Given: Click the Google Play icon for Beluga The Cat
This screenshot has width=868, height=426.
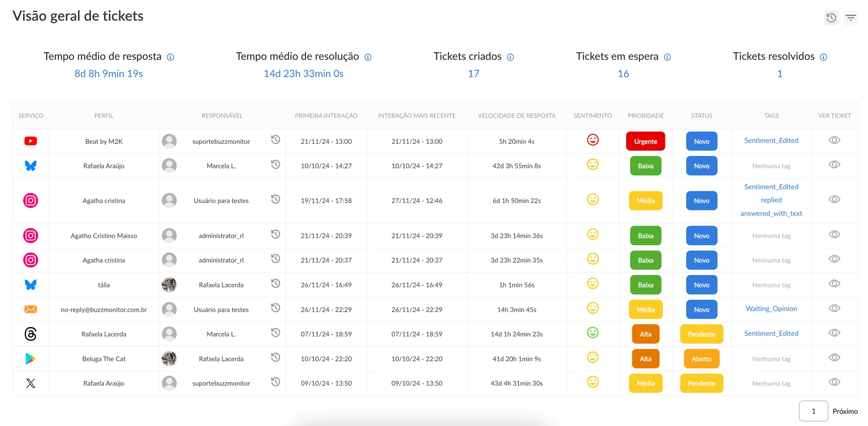Looking at the screenshot, I should click(x=31, y=359).
